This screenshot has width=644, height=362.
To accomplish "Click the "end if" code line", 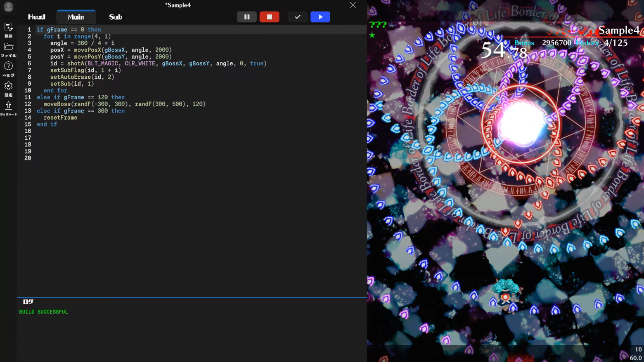I will [47, 124].
